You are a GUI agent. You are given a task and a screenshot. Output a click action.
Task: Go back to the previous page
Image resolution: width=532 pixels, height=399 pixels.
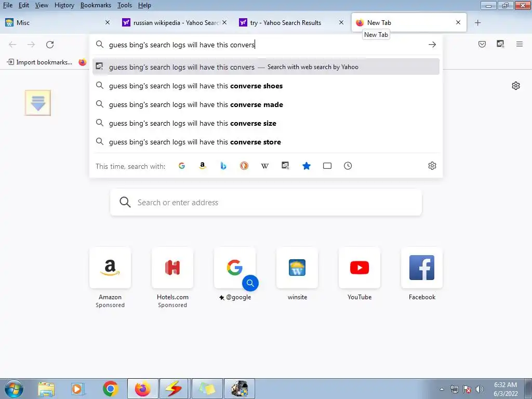coord(12,45)
